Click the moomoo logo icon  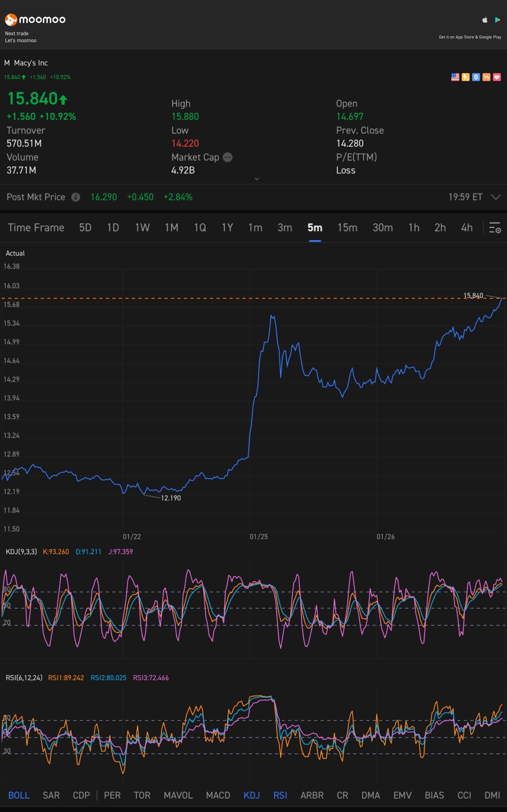pyautogui.click(x=11, y=19)
